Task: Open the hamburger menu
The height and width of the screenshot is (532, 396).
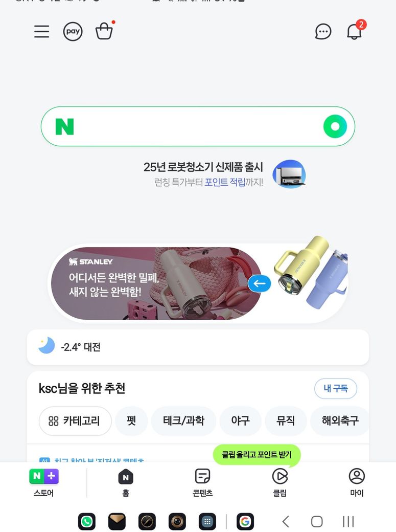Action: 42,32
